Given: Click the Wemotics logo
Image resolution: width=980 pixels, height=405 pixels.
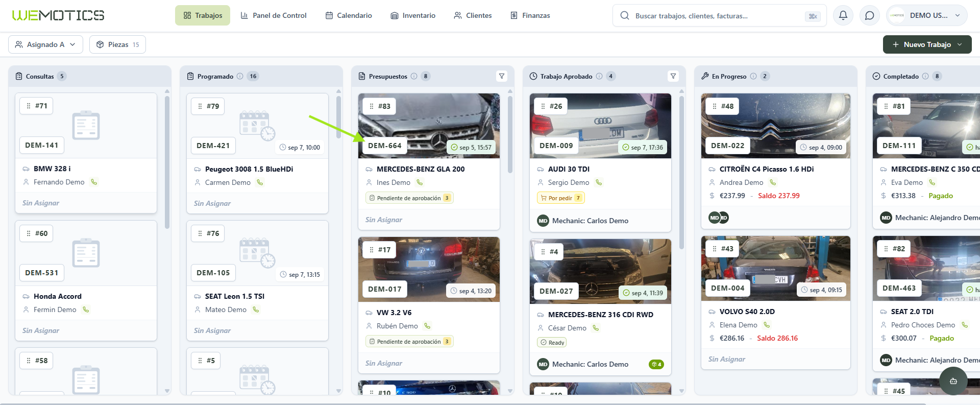Looking at the screenshot, I should coord(58,15).
